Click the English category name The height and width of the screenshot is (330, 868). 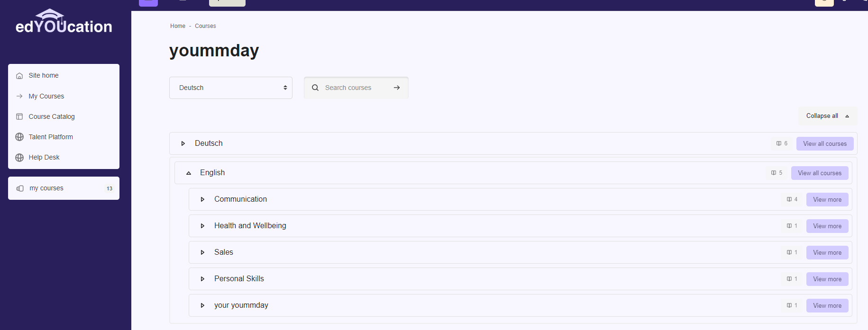tap(212, 172)
